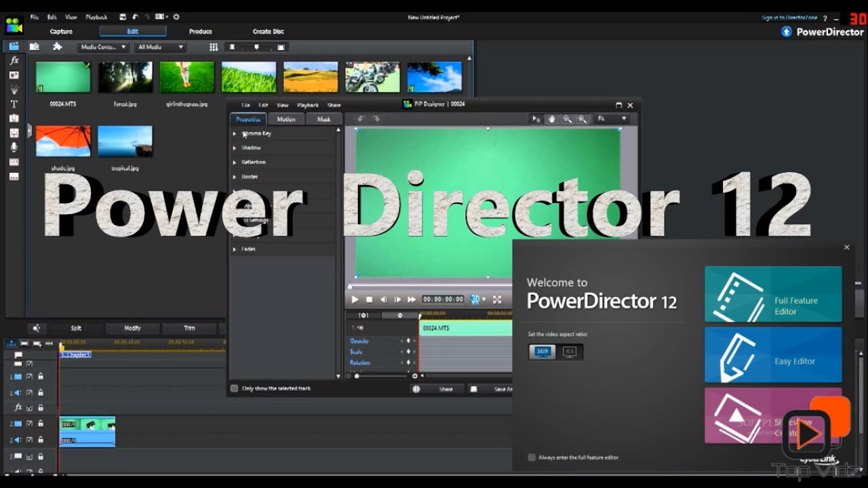
Task: Click fast forward in PiP Designer
Action: (412, 299)
